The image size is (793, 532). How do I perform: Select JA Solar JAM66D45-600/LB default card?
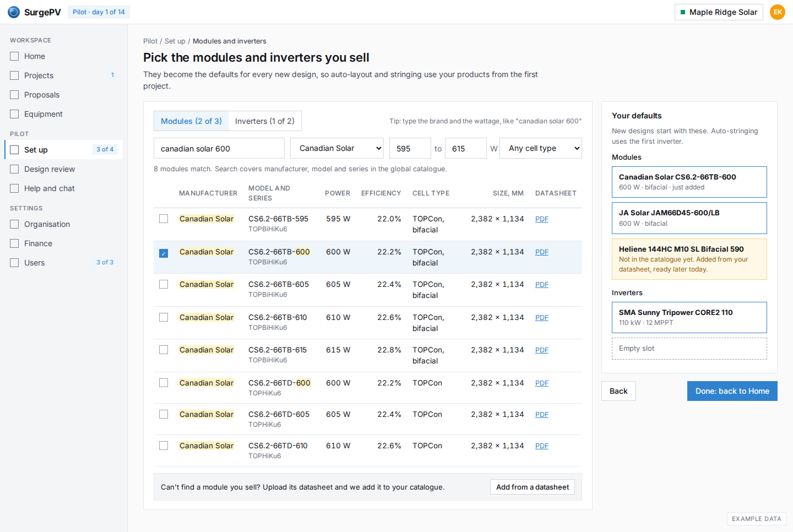pyautogui.click(x=689, y=218)
